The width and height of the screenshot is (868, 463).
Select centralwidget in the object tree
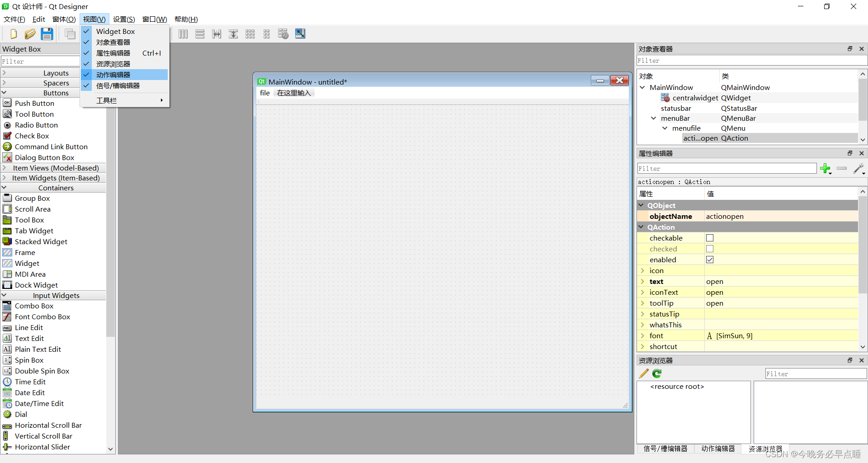[x=695, y=98]
